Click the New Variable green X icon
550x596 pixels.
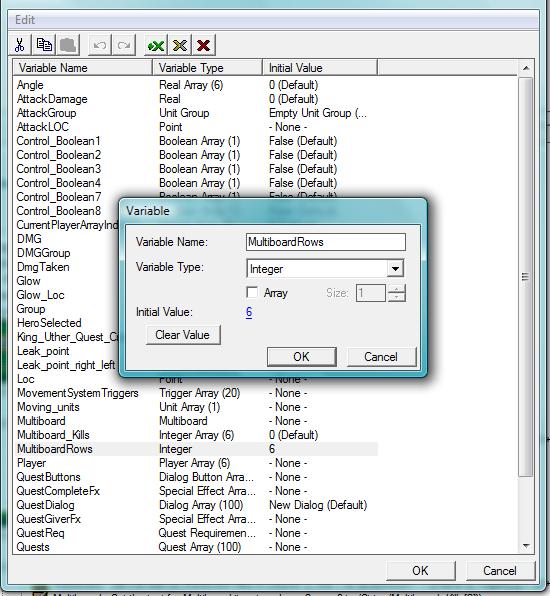[x=156, y=45]
